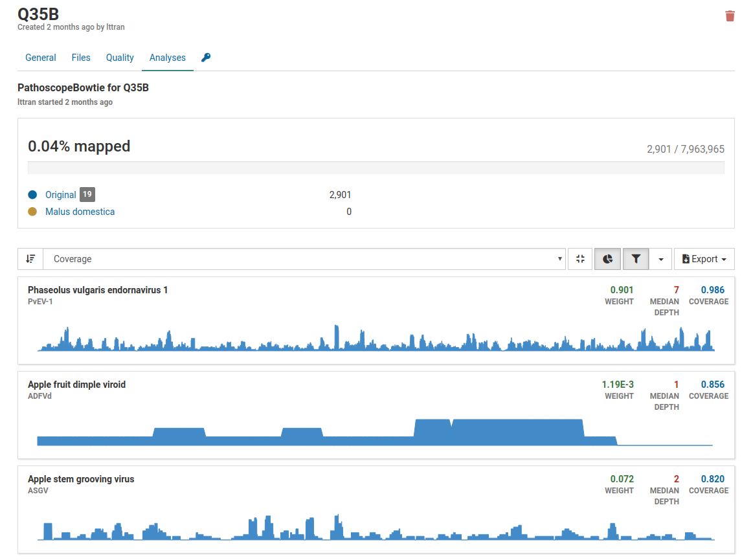Click the collapse all results icon
753x560 pixels.
580,259
